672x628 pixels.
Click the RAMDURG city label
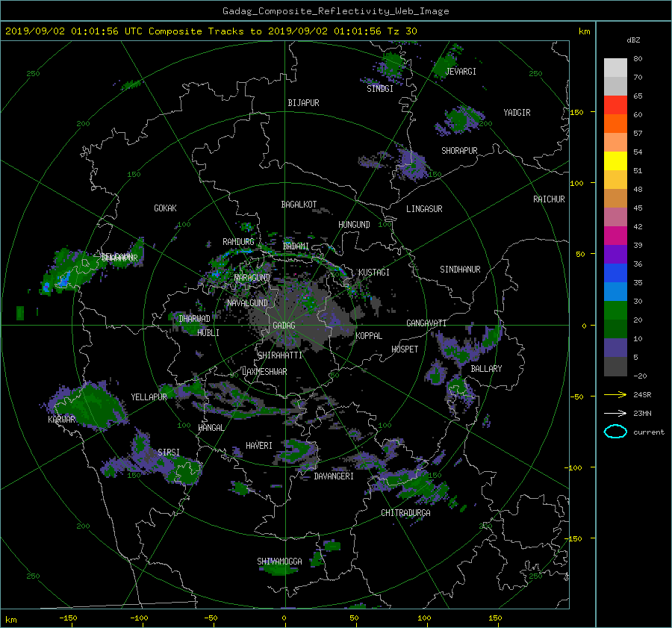click(238, 242)
